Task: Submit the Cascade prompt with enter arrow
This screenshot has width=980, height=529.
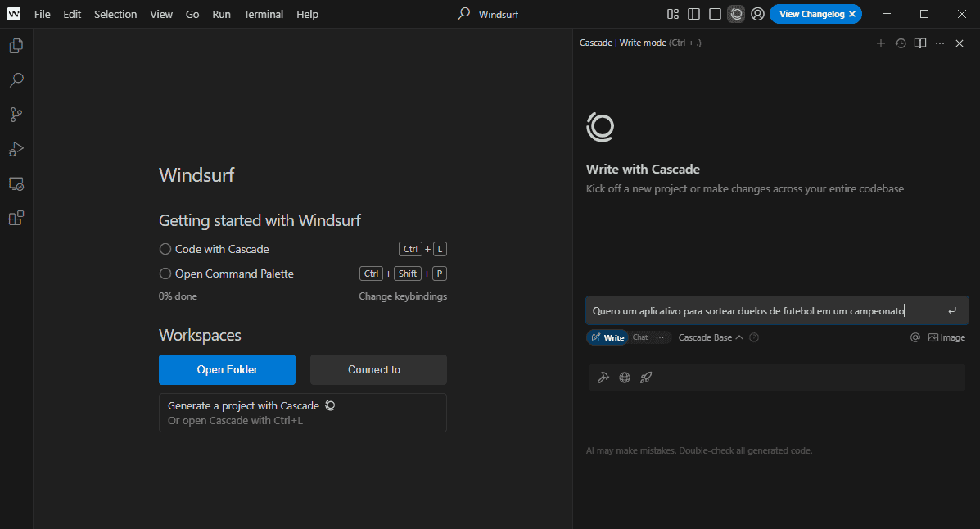Action: coord(952,311)
